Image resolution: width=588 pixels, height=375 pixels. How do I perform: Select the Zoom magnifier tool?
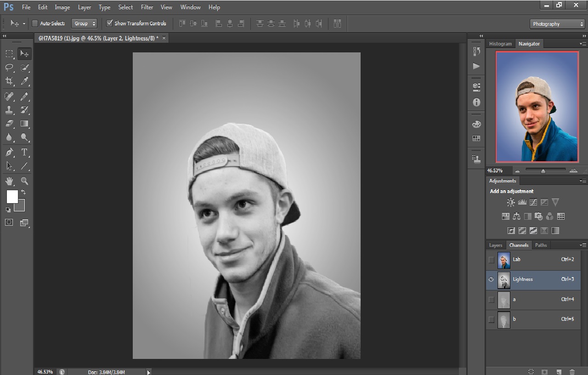tap(25, 181)
